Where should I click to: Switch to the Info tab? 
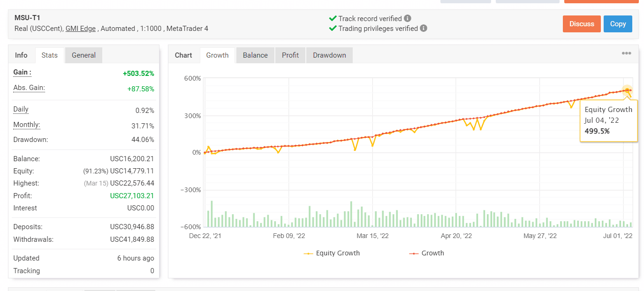[x=21, y=55]
